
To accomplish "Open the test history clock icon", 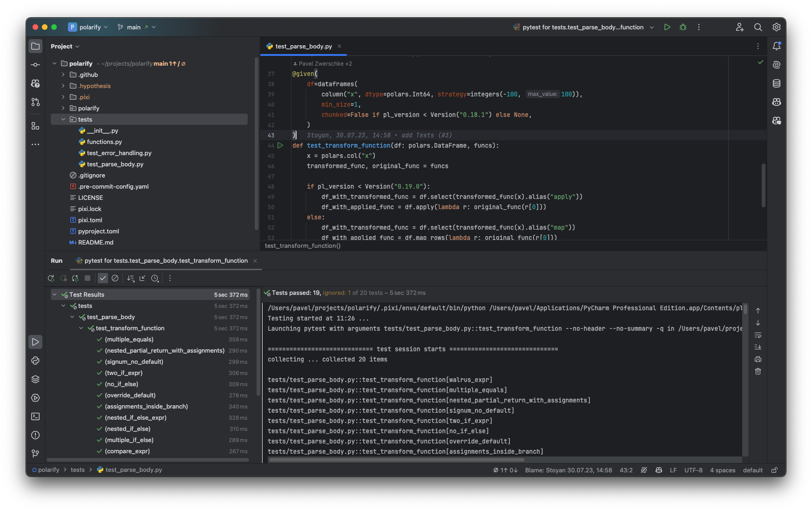I will click(155, 278).
